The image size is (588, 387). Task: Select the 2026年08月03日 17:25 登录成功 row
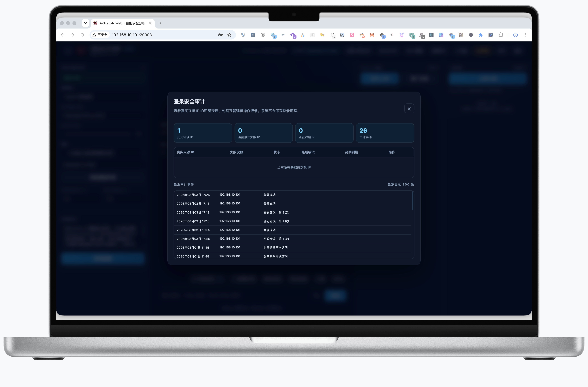[292, 195]
